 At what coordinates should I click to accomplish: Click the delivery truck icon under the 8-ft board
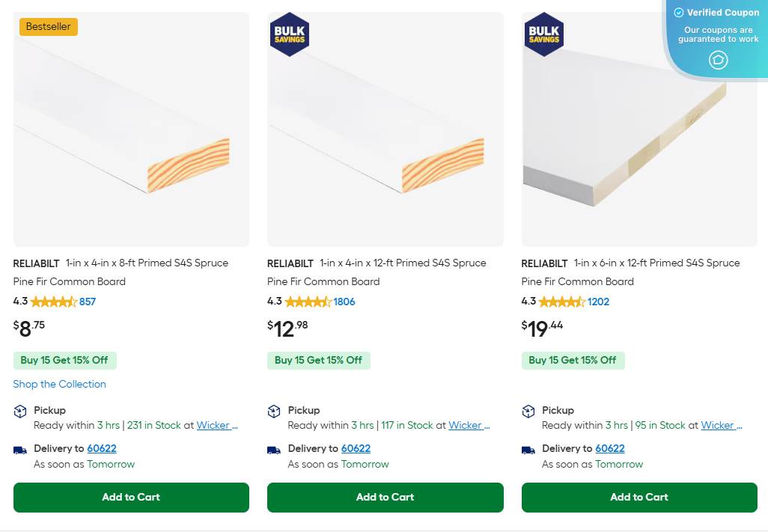(19, 448)
